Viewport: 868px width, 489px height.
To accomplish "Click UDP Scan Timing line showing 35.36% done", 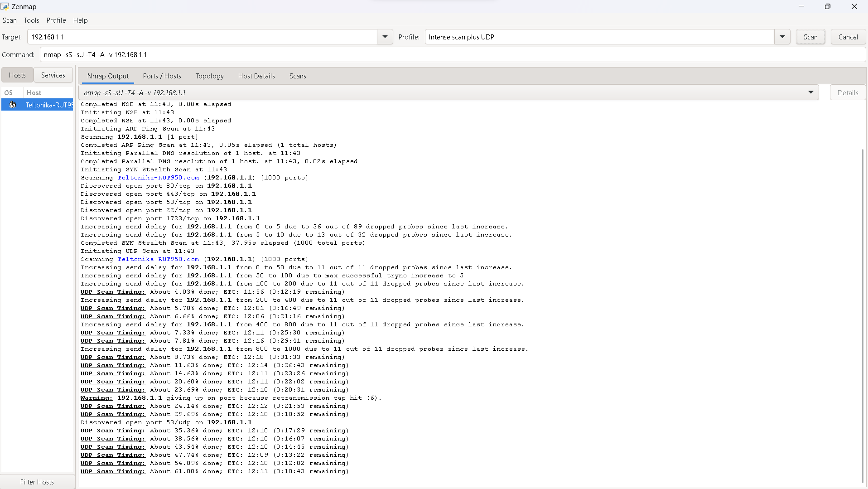I will [x=215, y=431].
